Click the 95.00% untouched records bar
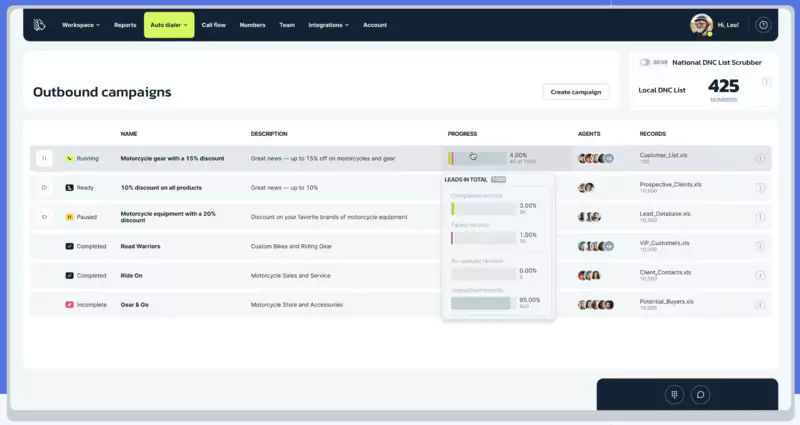Viewport: 800px width, 425px height. pyautogui.click(x=484, y=303)
